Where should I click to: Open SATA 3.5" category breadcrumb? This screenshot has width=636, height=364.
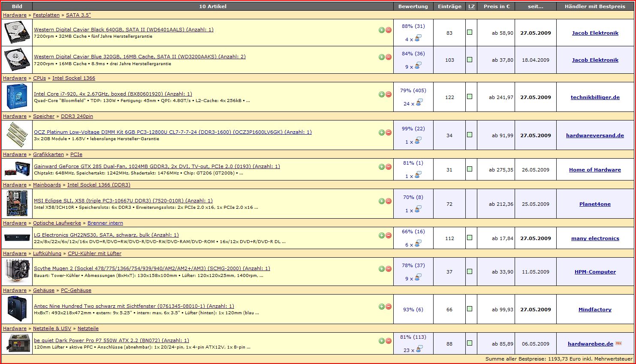pyautogui.click(x=78, y=15)
